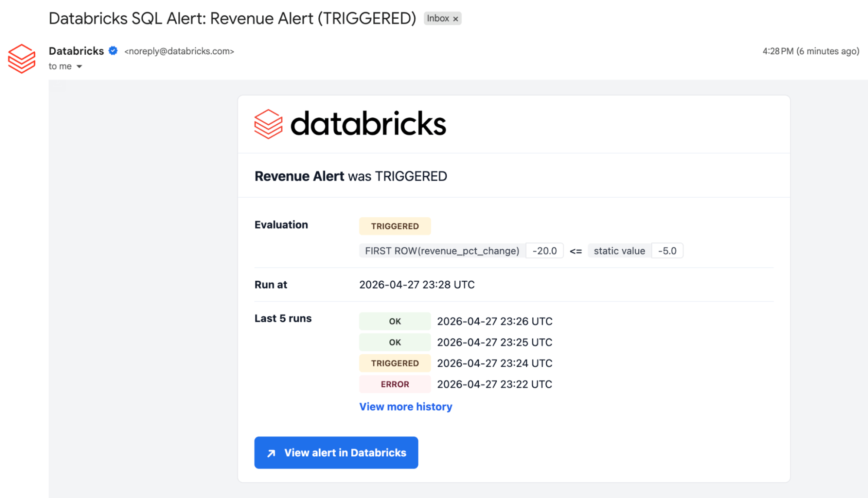Click the FIRST ROW(revenue_pct_change) condition chip
This screenshot has height=498, width=868.
click(442, 251)
